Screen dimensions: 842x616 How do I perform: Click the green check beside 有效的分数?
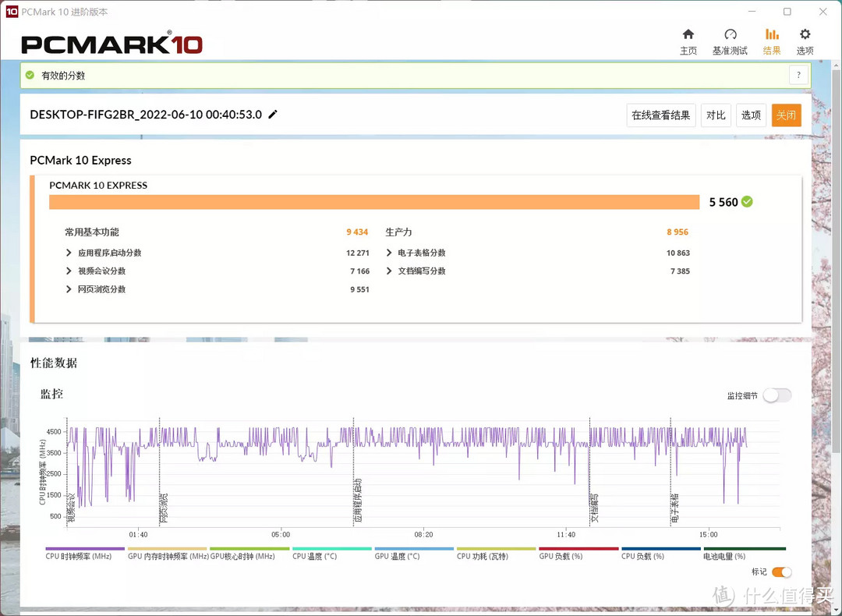pos(30,75)
